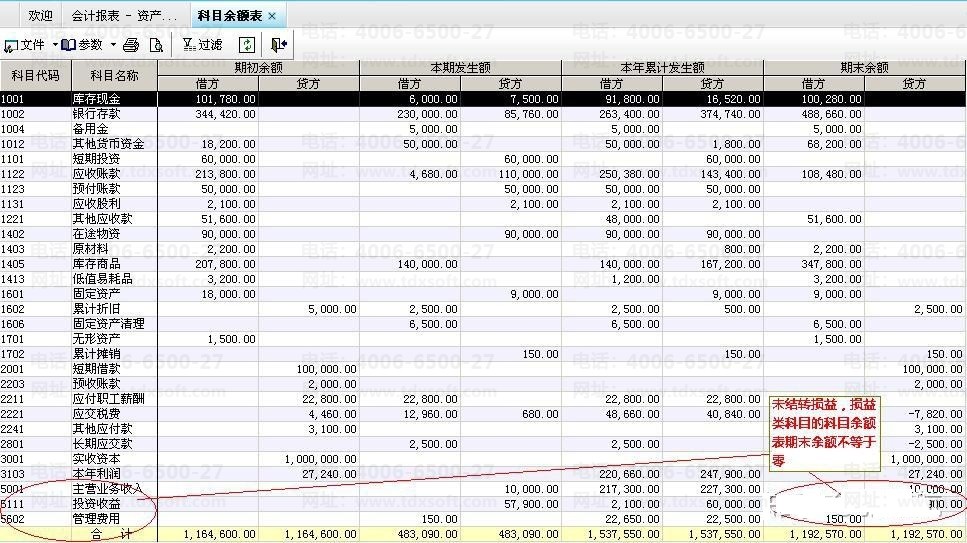
Task: Open the 文件 menu in the toolbar
Action: [25, 45]
